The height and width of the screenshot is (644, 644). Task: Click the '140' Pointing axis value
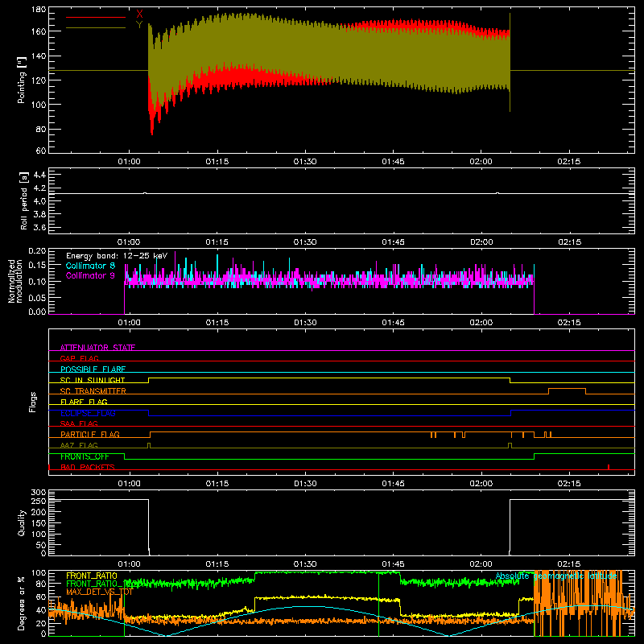pyautogui.click(x=39, y=56)
